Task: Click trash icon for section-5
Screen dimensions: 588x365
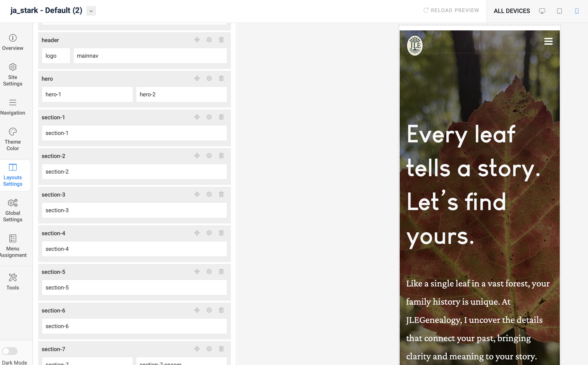Action: point(221,271)
